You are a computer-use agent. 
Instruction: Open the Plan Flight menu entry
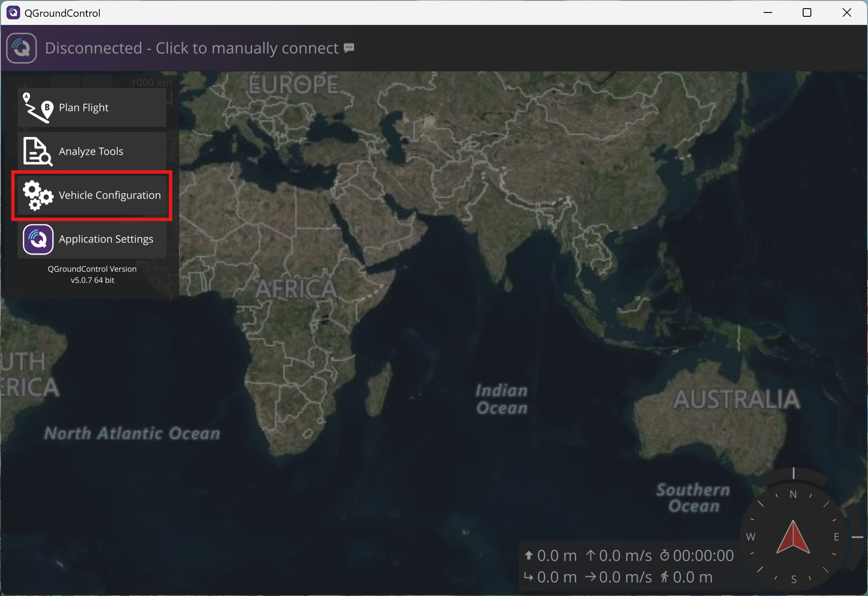(84, 108)
